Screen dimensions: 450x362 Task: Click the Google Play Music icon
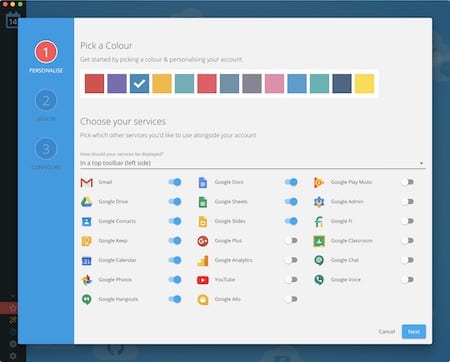pos(319,182)
